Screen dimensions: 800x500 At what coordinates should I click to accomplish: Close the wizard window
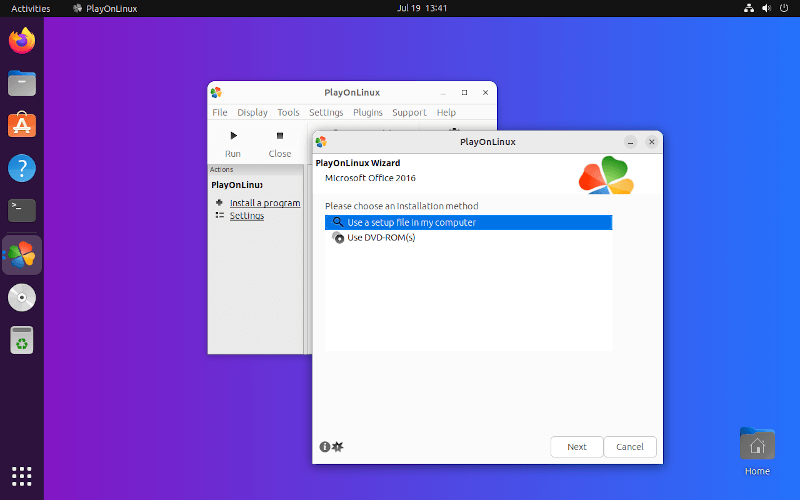[x=652, y=142]
